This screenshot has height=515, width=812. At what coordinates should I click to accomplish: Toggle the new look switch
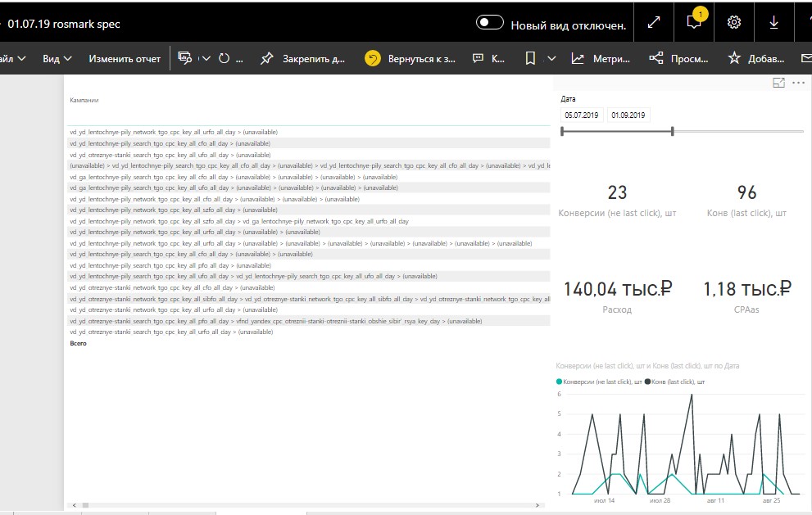point(489,23)
